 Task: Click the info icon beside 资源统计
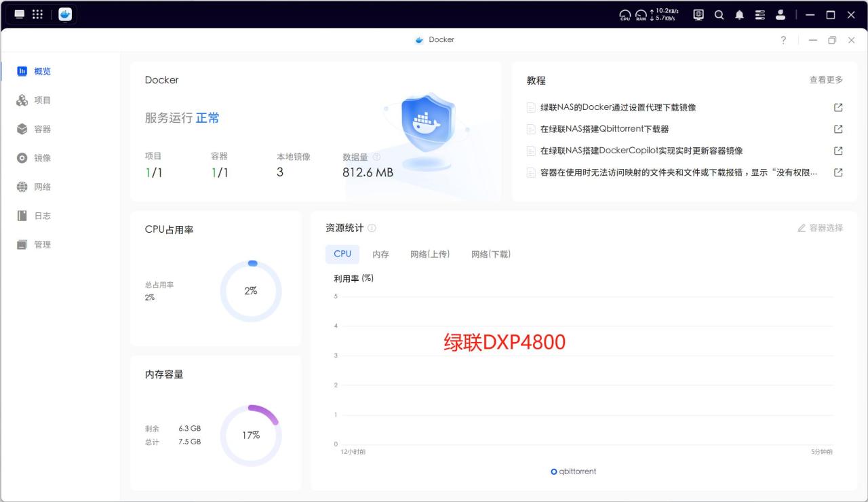pos(372,228)
